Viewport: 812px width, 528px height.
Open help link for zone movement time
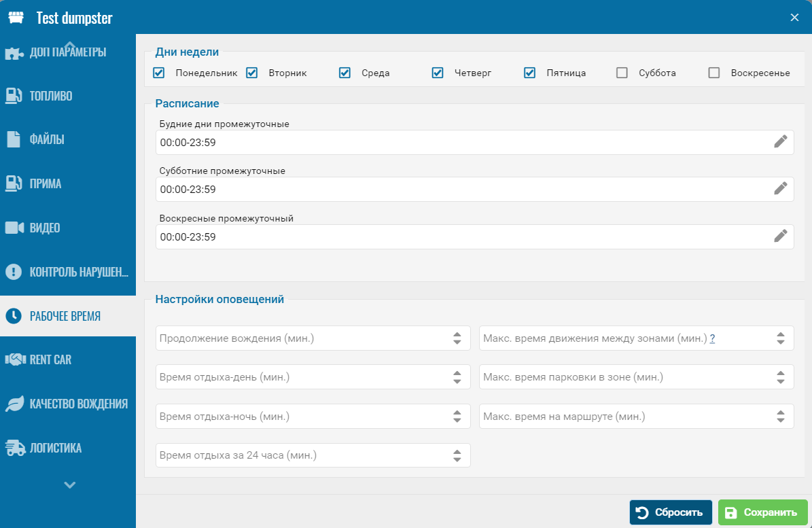(x=712, y=338)
